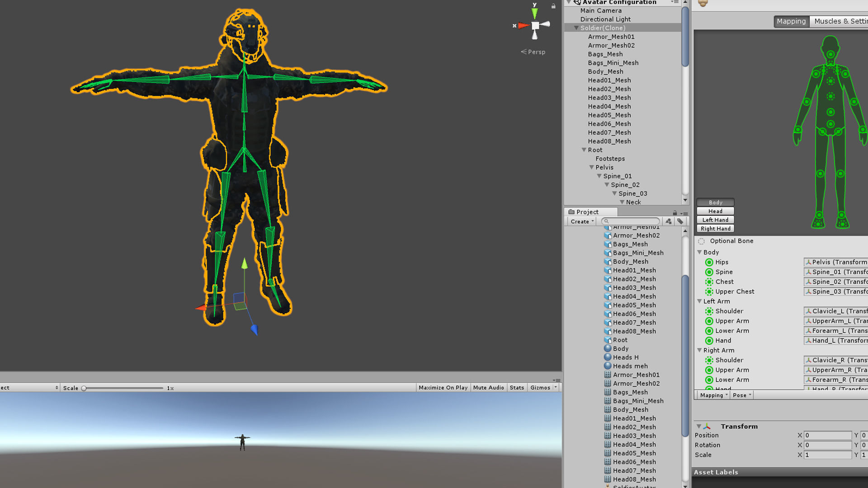Toggle the Stats overlay button
The height and width of the screenshot is (488, 868).
point(516,388)
